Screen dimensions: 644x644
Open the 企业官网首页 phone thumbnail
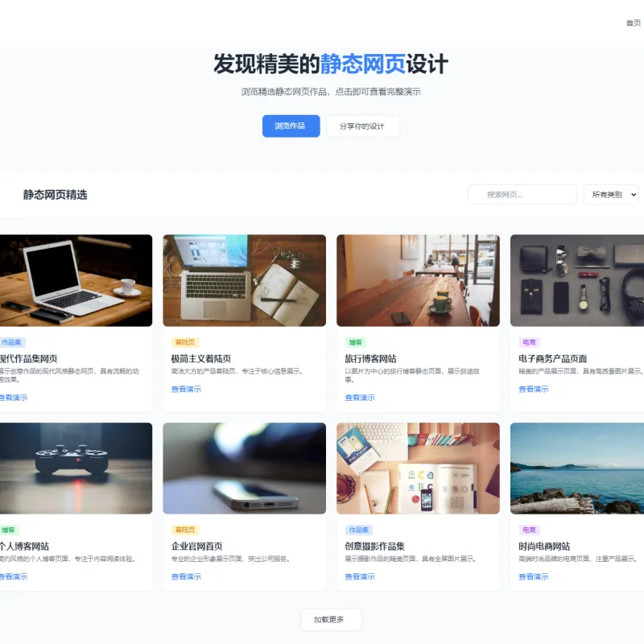245,469
